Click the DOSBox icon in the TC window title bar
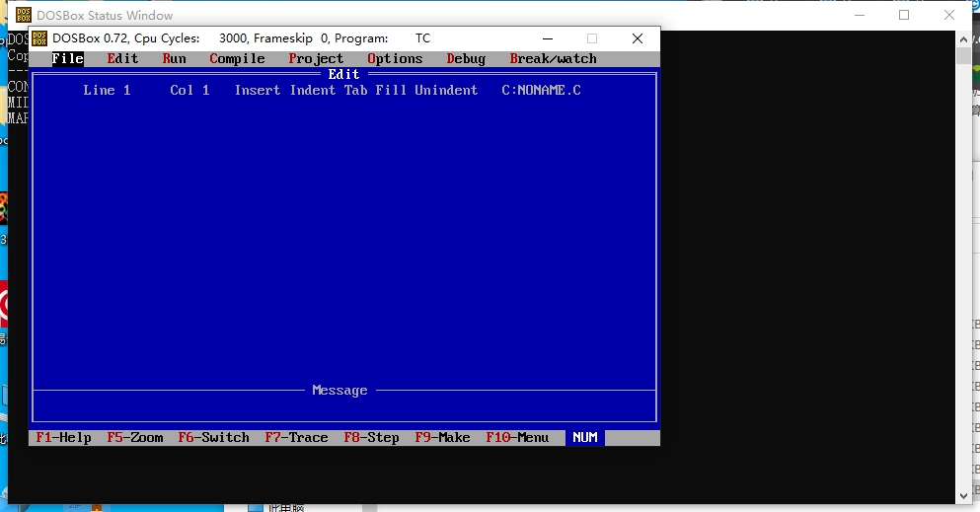The image size is (980, 512). point(39,38)
